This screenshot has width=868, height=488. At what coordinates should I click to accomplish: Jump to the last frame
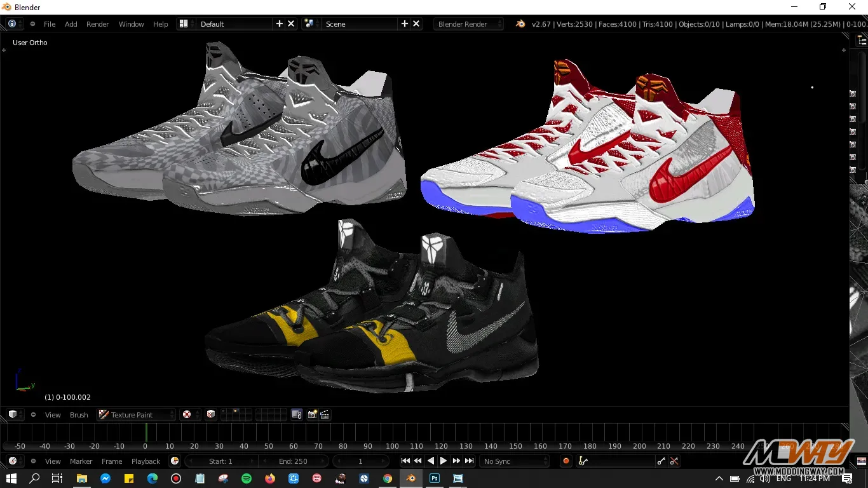pyautogui.click(x=469, y=461)
